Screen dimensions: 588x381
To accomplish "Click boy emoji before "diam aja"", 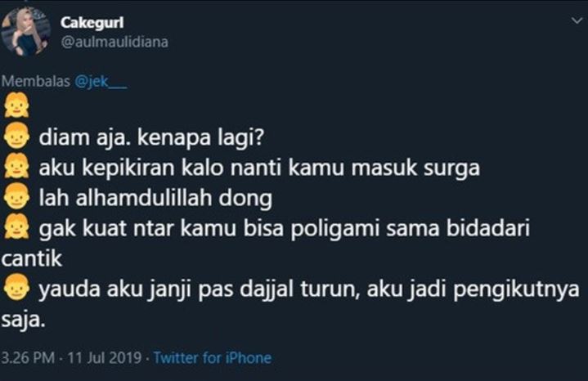I will pyautogui.click(x=16, y=136).
